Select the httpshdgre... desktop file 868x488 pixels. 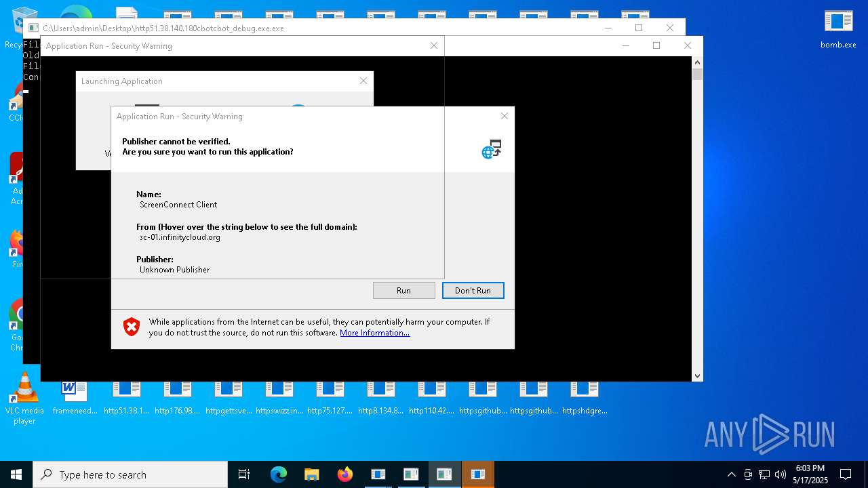coord(585,398)
